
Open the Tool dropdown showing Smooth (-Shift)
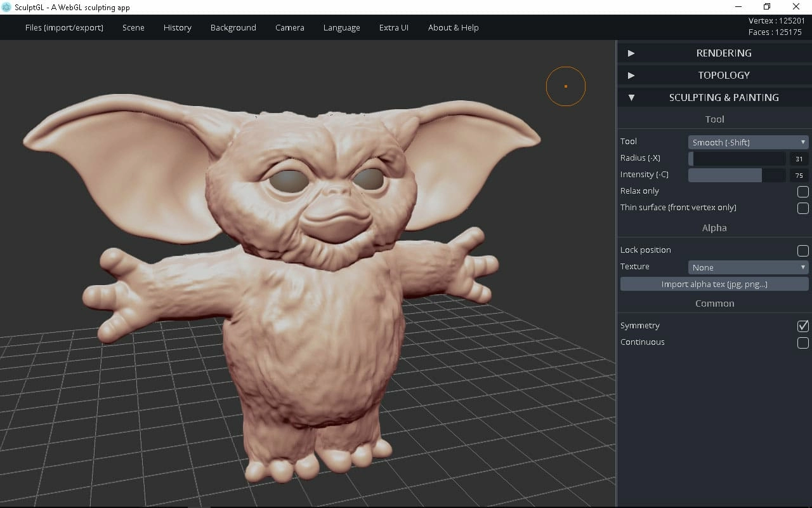click(747, 142)
